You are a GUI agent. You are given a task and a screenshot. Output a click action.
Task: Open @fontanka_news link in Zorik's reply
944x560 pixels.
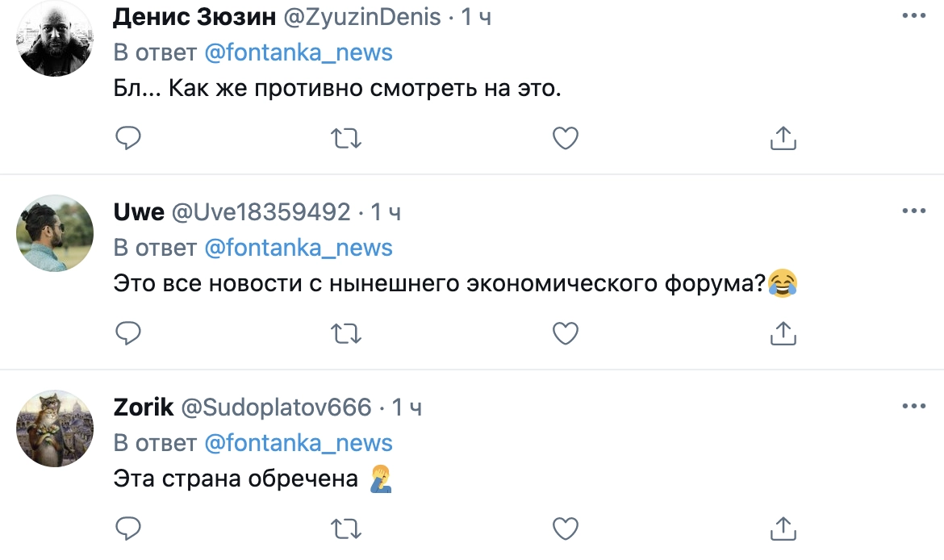[299, 442]
